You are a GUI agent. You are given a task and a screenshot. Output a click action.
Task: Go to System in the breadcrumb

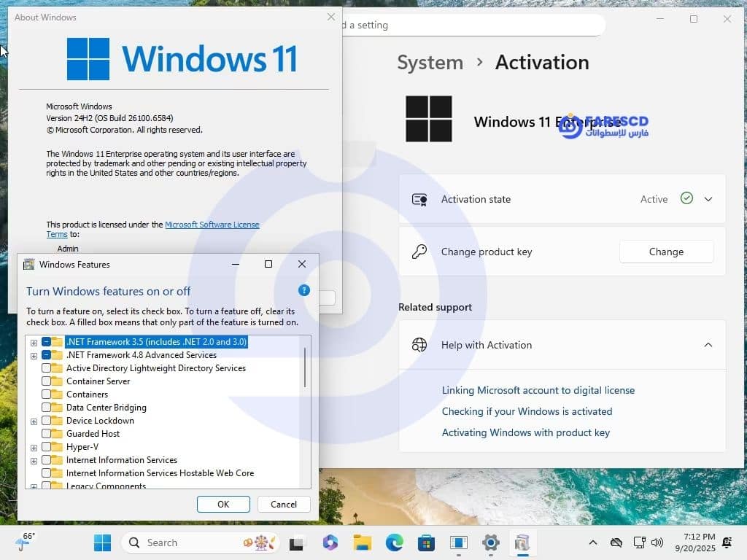[430, 63]
